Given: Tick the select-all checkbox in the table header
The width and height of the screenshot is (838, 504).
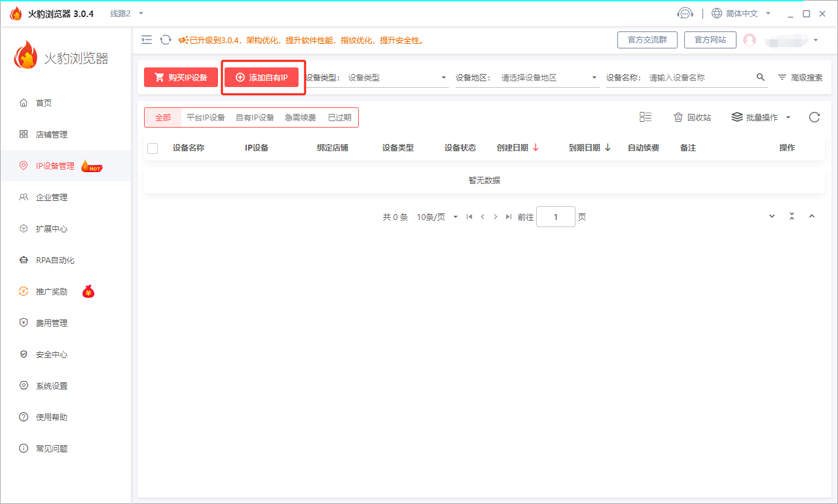Looking at the screenshot, I should [153, 148].
